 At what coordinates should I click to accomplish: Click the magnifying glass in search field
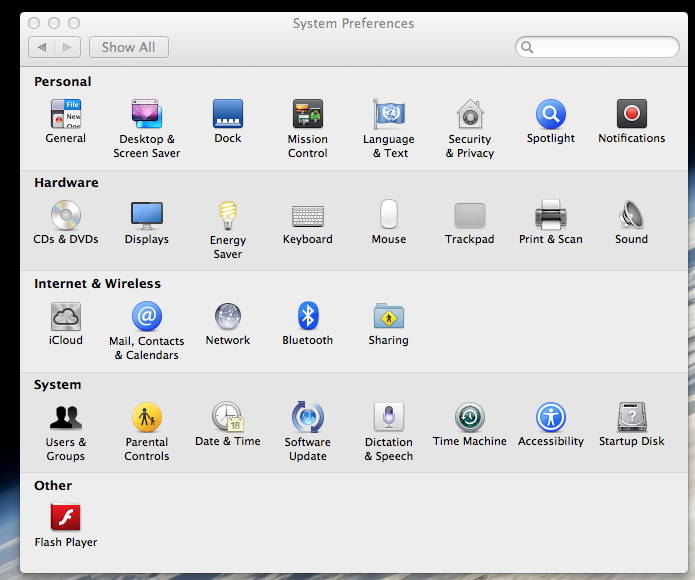point(527,47)
